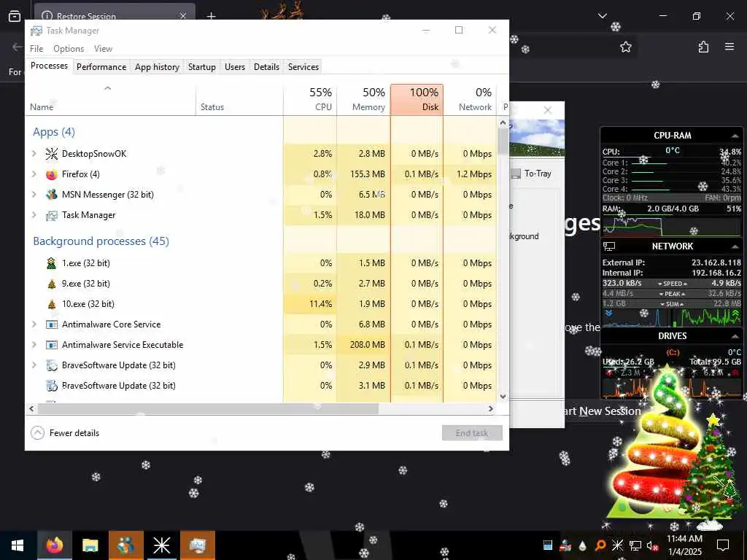Collapse the CPU-RAM widget section
Image resolution: width=747 pixels, height=560 pixels.
tap(735, 136)
